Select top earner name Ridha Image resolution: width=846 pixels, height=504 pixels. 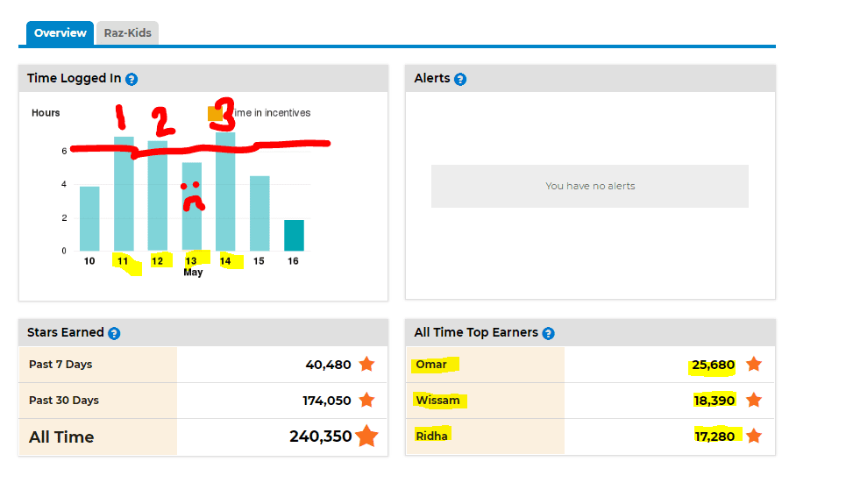click(x=431, y=436)
